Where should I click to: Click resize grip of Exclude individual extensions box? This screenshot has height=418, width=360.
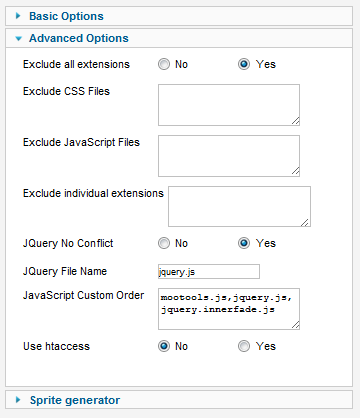click(305, 222)
